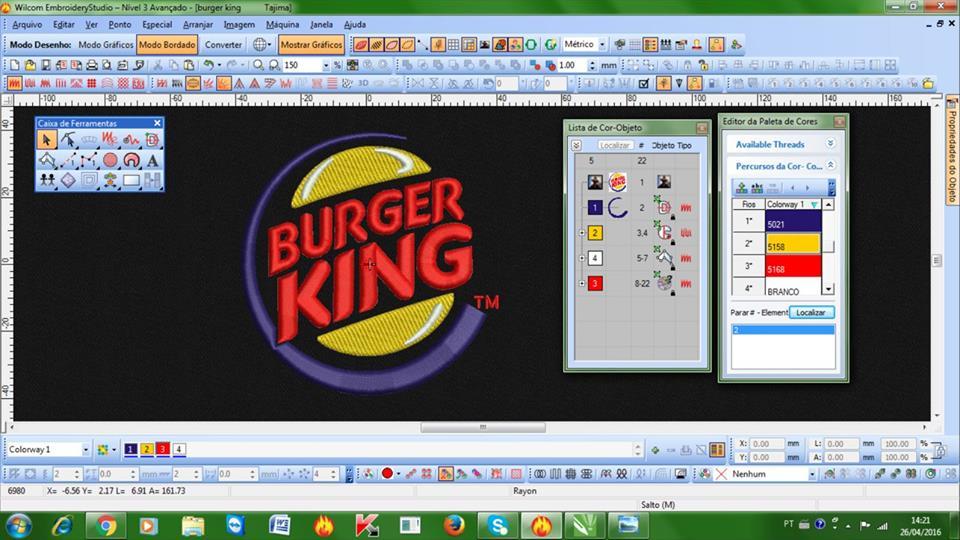960x540 pixels.
Task: Click the 3D effect icon in stitch toolbar
Action: tap(363, 83)
